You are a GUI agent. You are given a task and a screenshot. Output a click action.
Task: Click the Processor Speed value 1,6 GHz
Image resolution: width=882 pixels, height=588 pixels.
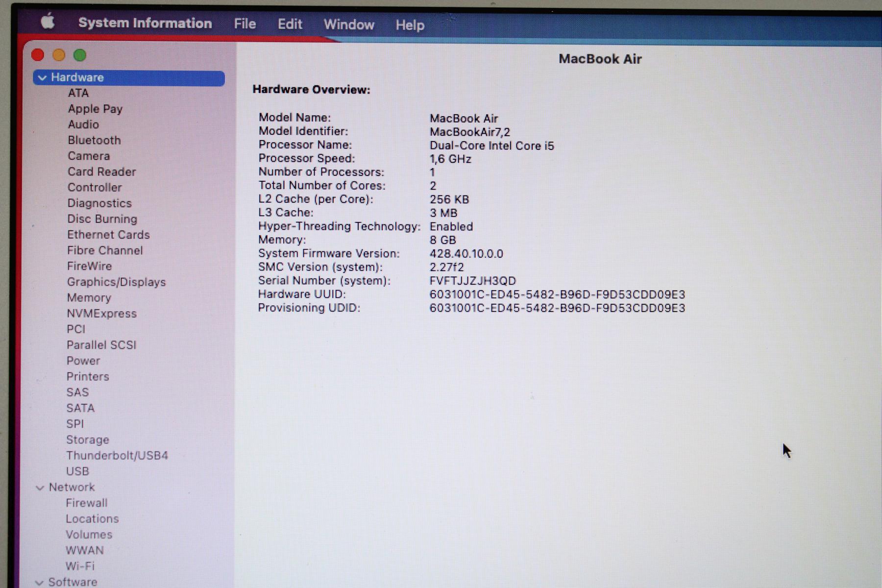(x=450, y=159)
